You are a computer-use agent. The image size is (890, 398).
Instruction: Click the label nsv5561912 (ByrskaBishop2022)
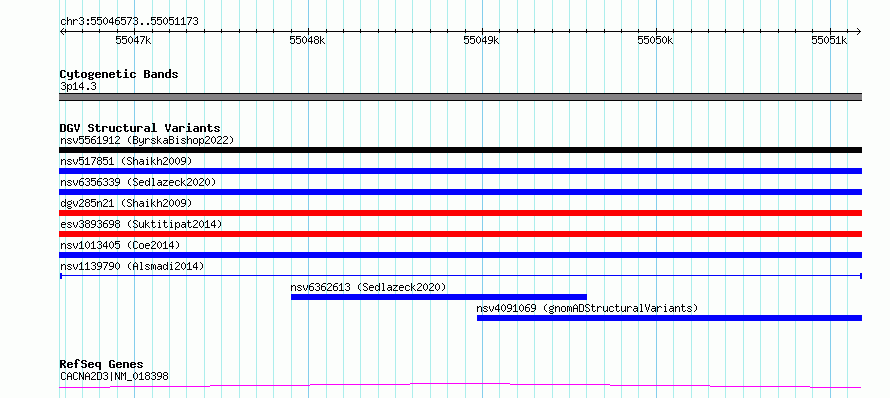point(147,140)
